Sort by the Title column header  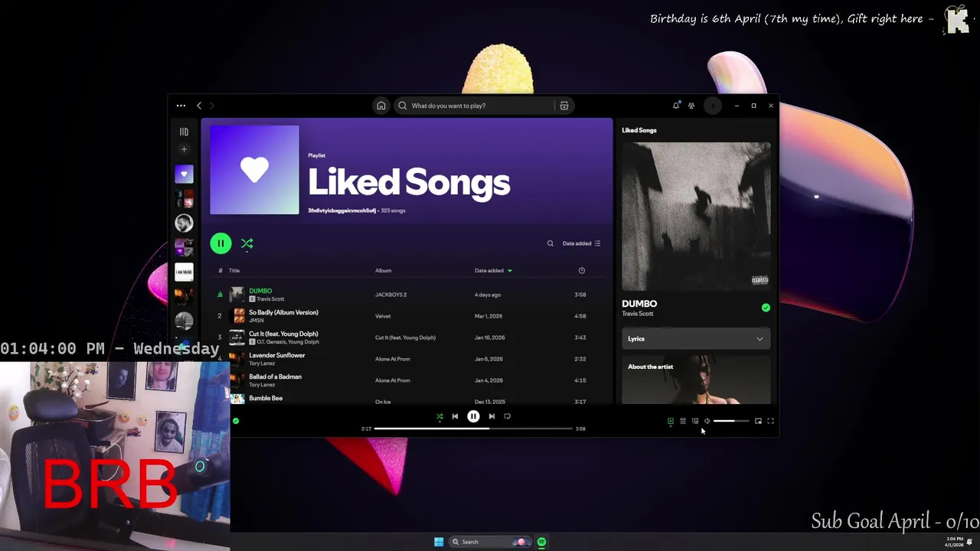pos(234,270)
